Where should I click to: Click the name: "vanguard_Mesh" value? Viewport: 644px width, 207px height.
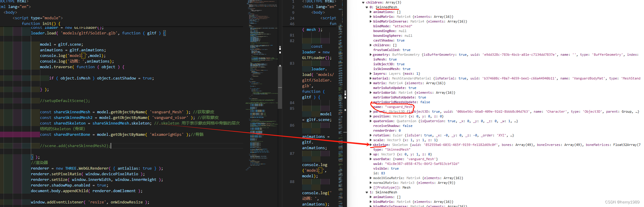pos(399,107)
